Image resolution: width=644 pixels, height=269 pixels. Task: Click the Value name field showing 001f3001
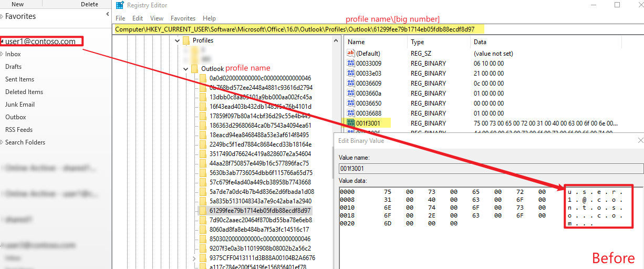(491, 169)
